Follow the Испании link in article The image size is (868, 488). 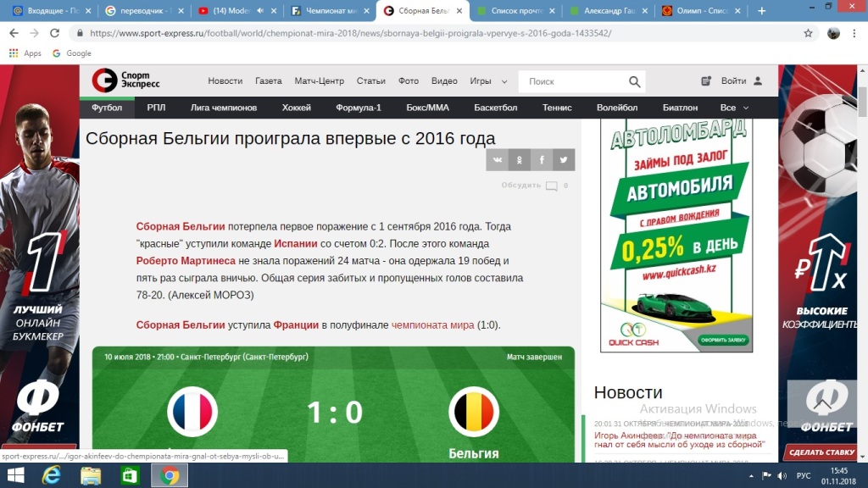coord(296,243)
